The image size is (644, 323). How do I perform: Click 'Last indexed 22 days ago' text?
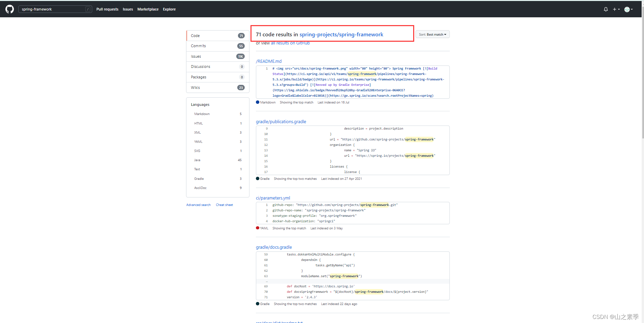pos(339,304)
